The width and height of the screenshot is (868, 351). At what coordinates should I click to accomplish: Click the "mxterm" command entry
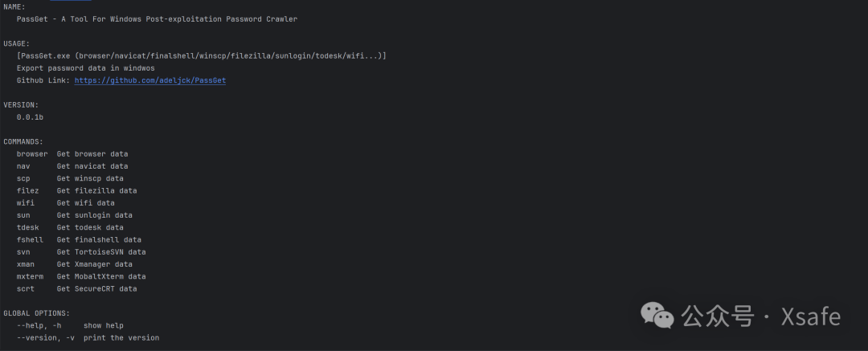click(30, 276)
